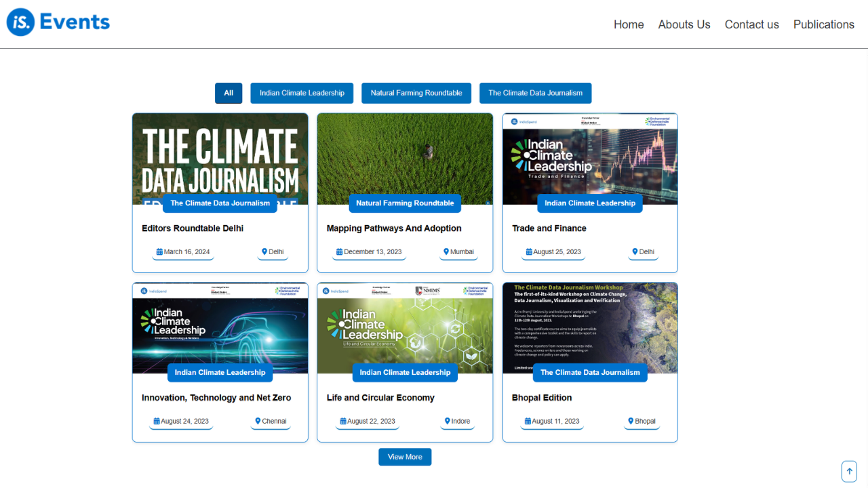Screen dimensions: 868x488
Task: Open the Publications menu item
Action: tap(823, 24)
